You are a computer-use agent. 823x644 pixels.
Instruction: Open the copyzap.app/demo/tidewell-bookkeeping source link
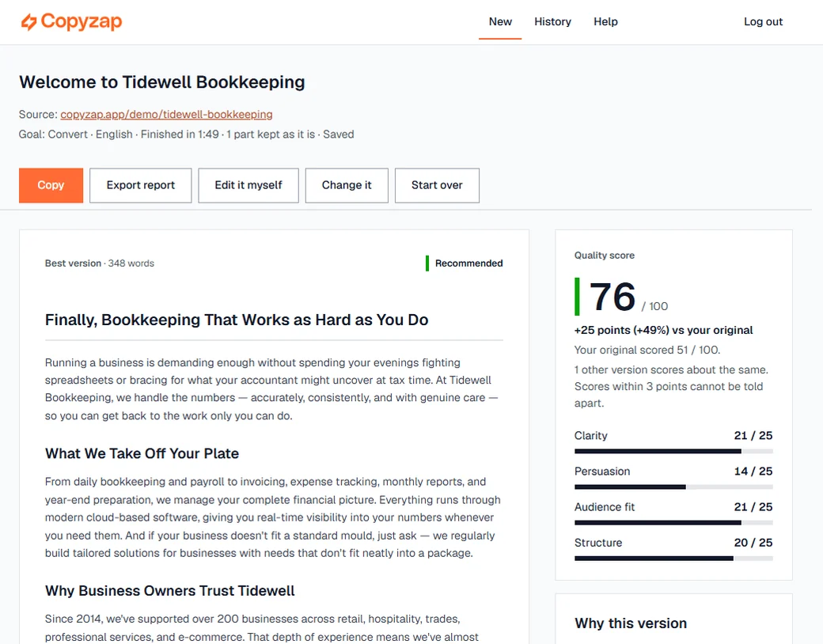166,115
